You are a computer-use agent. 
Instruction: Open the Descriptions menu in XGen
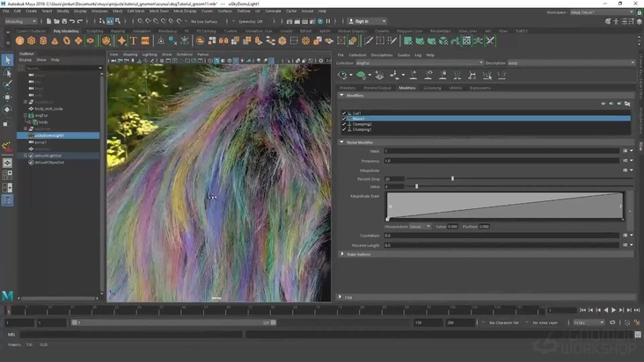point(381,54)
